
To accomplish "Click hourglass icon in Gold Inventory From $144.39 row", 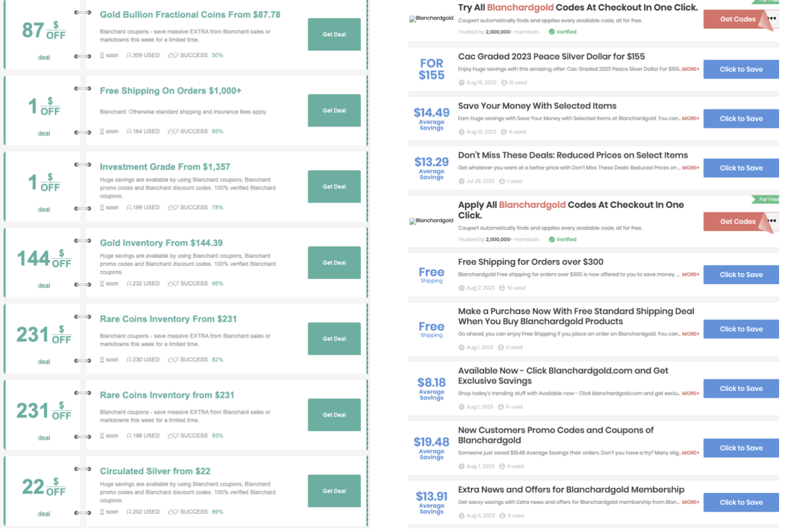I will pos(102,284).
